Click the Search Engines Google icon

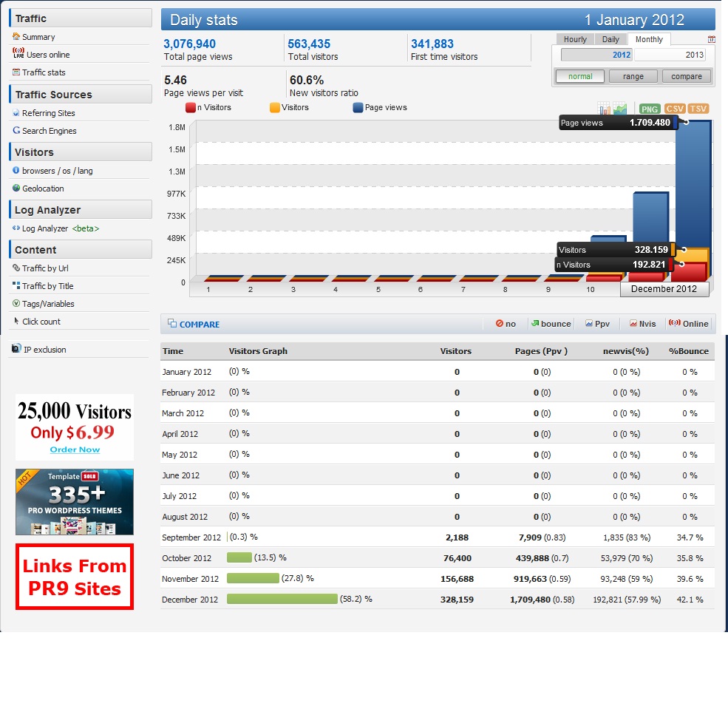pyautogui.click(x=16, y=130)
